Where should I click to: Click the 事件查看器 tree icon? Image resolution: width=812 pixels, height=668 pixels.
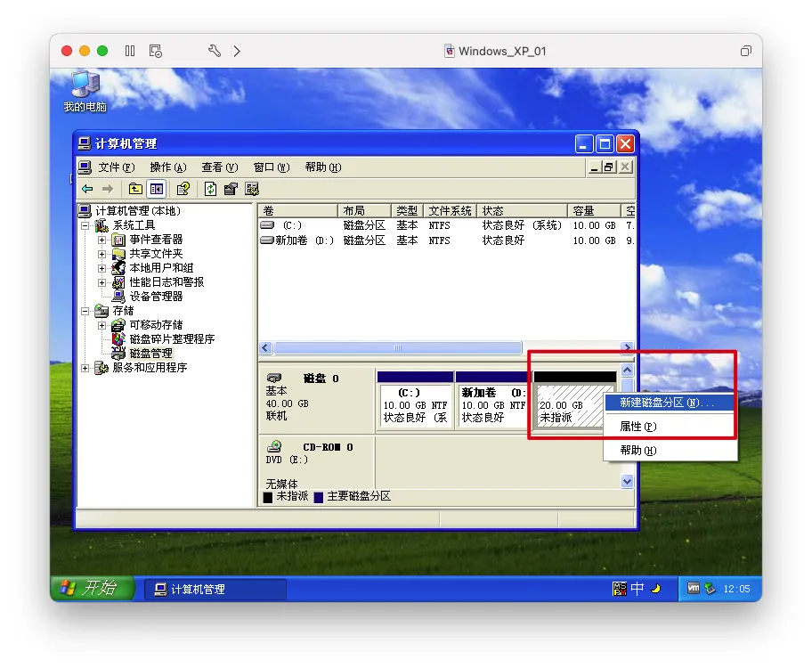(x=118, y=240)
